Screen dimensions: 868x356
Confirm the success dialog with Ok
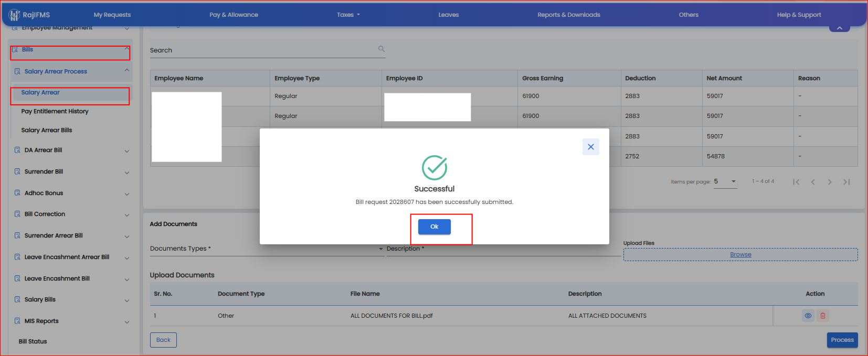(435, 226)
